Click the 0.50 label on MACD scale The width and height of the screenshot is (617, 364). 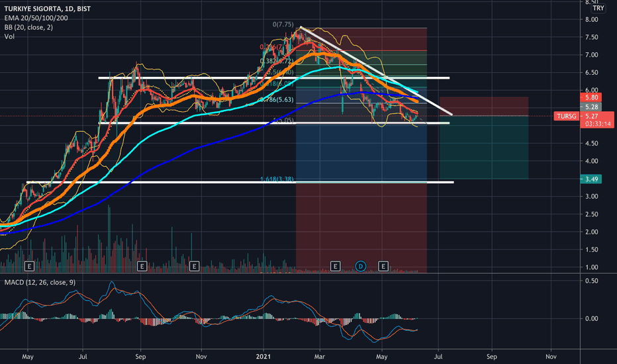tap(591, 281)
